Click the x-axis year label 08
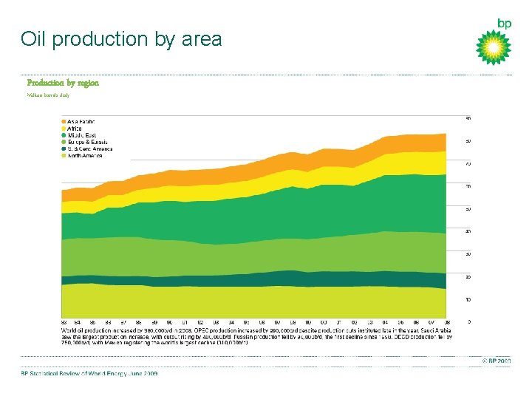Screen dimensions: 532x399 tap(447, 322)
